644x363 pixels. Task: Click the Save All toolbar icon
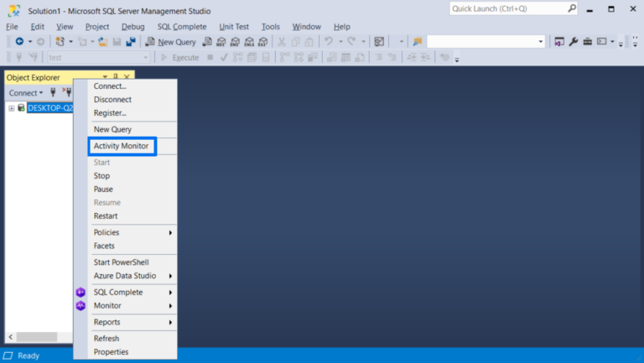131,42
